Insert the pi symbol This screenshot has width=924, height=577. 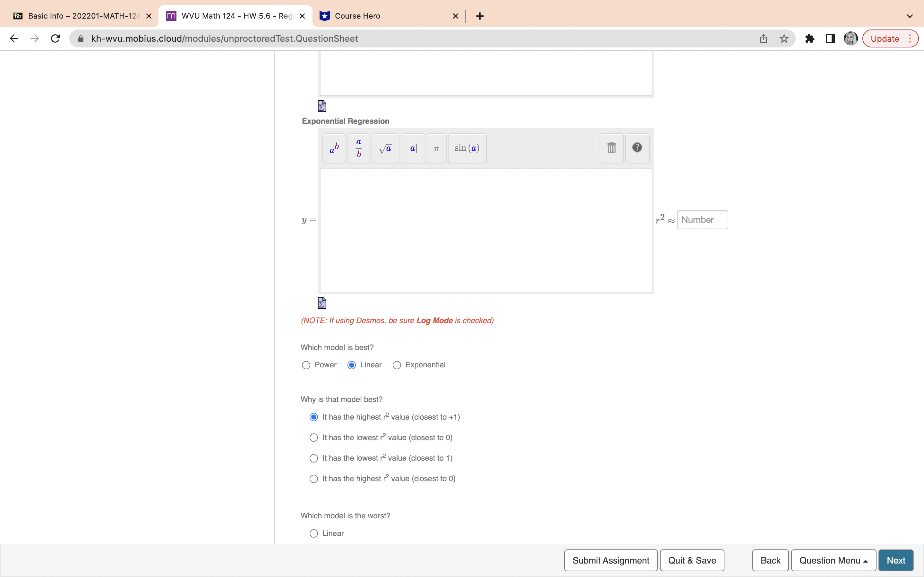pos(436,148)
